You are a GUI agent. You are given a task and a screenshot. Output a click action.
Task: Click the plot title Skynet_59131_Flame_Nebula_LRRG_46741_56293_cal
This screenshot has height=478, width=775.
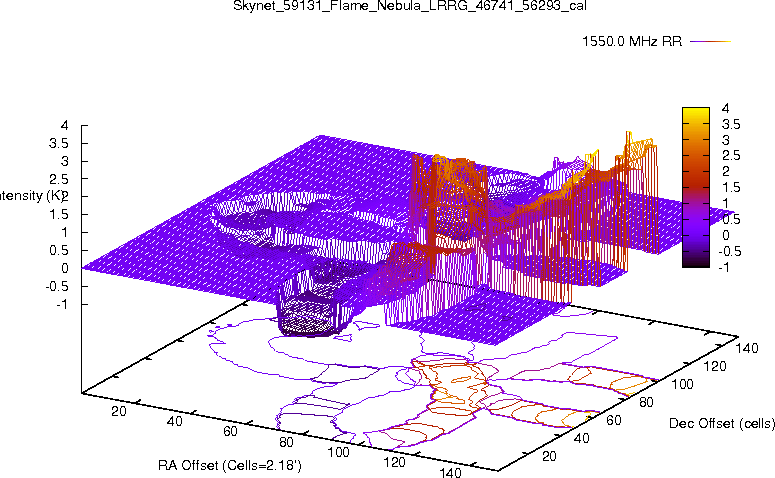pyautogui.click(x=410, y=6)
